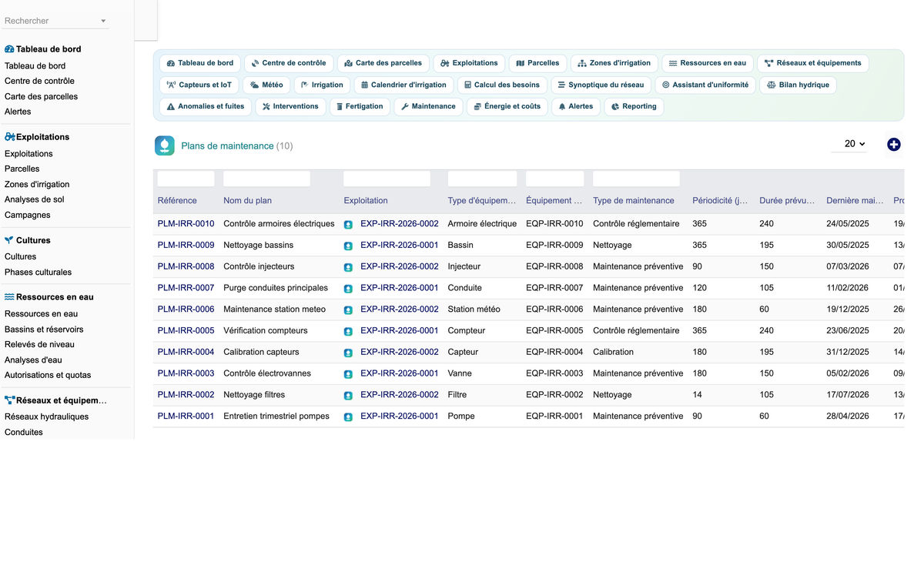Click exploitation icon in PLM-IRR-0010 row
This screenshot has height=572, width=924.
pyautogui.click(x=348, y=224)
